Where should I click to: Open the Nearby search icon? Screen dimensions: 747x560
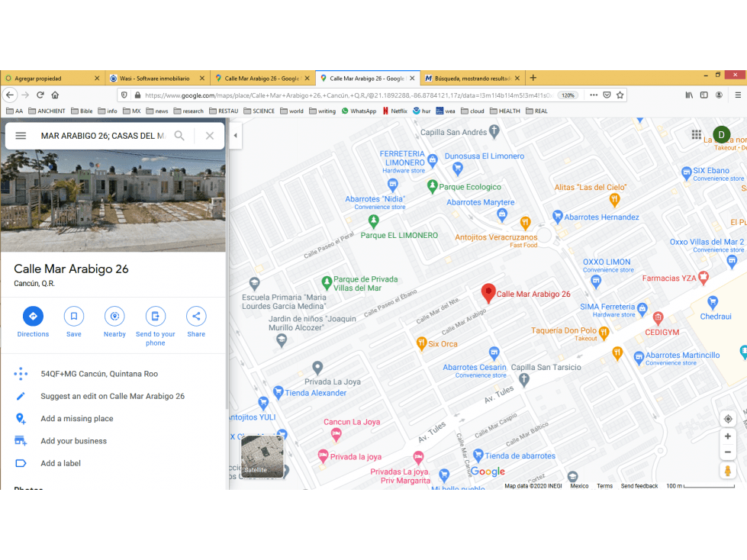pyautogui.click(x=114, y=316)
